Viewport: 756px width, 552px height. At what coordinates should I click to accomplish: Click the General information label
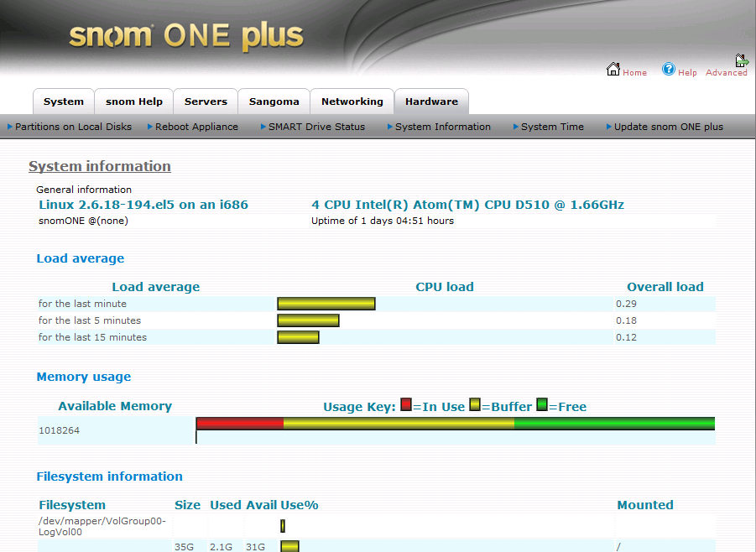84,190
